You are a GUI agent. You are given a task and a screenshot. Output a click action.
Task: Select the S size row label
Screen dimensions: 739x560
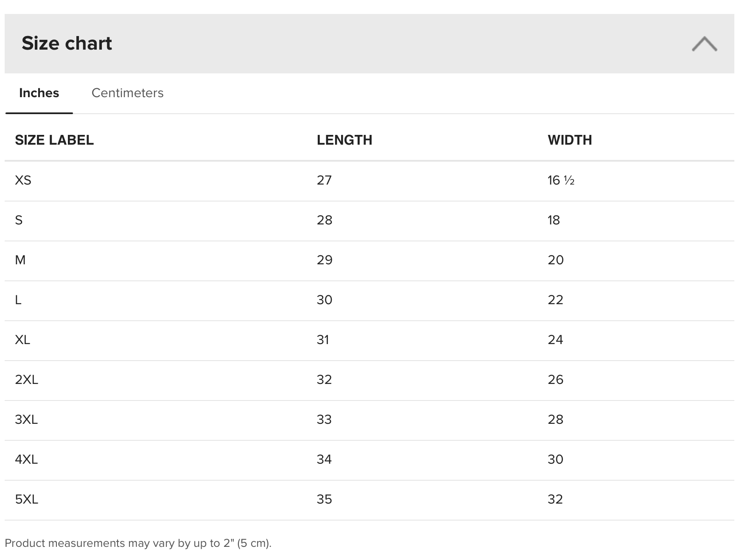click(19, 220)
